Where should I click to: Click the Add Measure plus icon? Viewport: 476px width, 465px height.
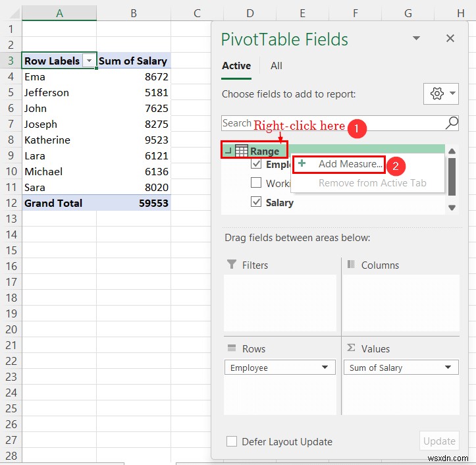click(302, 163)
